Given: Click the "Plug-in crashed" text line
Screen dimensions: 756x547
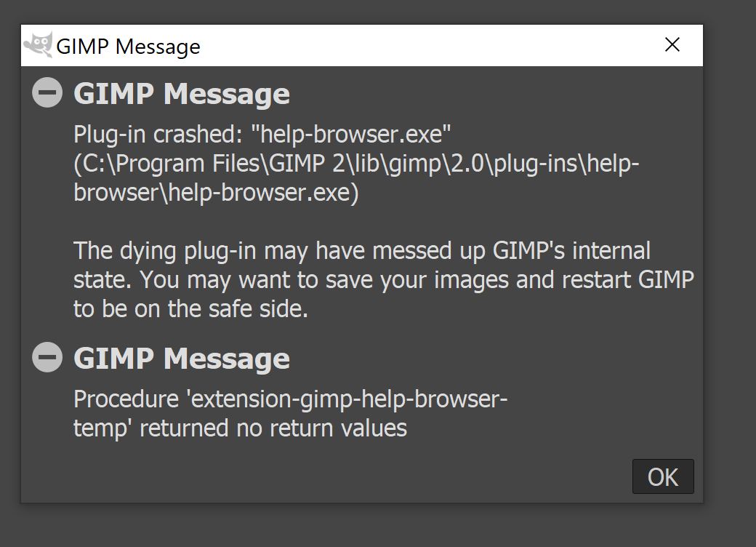Looking at the screenshot, I should (262, 135).
